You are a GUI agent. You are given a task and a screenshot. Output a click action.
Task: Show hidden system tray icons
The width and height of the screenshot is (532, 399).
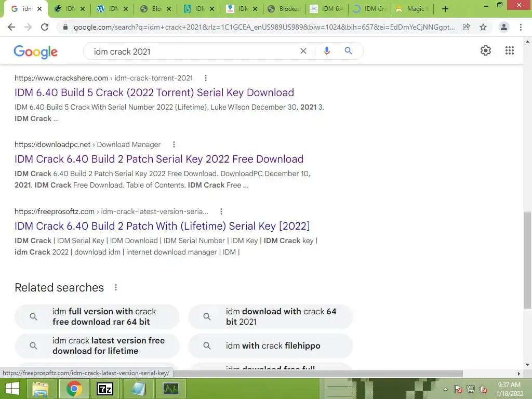click(445, 389)
